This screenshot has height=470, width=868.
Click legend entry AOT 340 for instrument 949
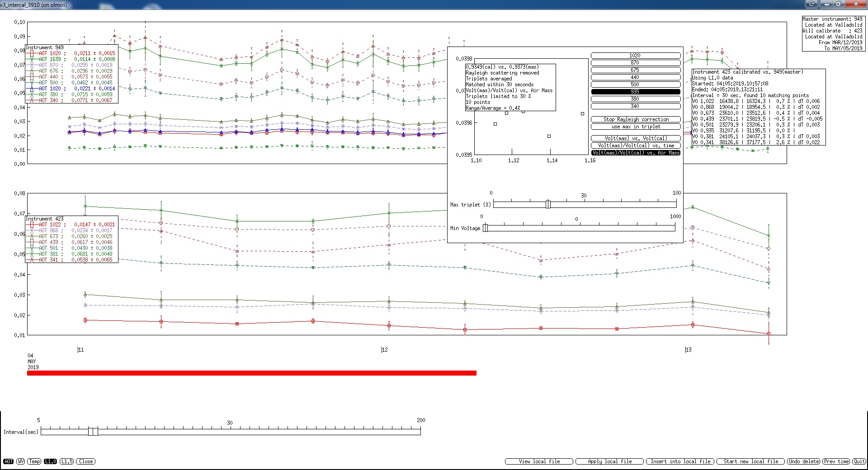(x=71, y=100)
